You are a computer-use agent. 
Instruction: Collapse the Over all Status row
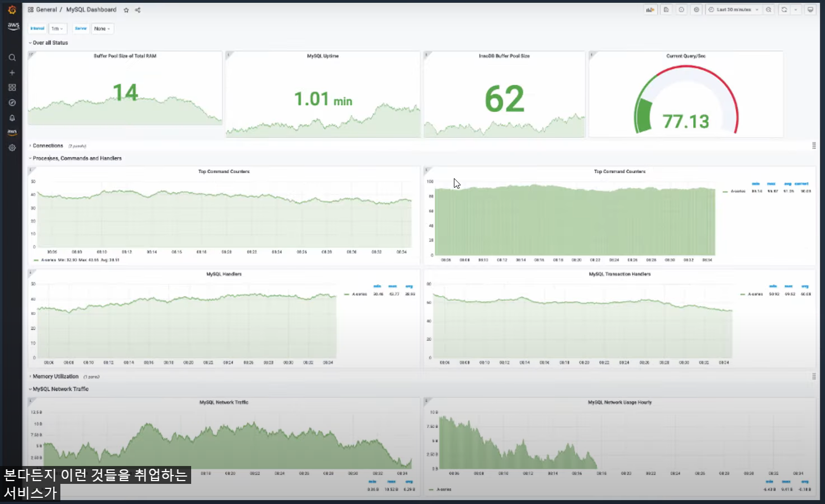[x=49, y=42]
